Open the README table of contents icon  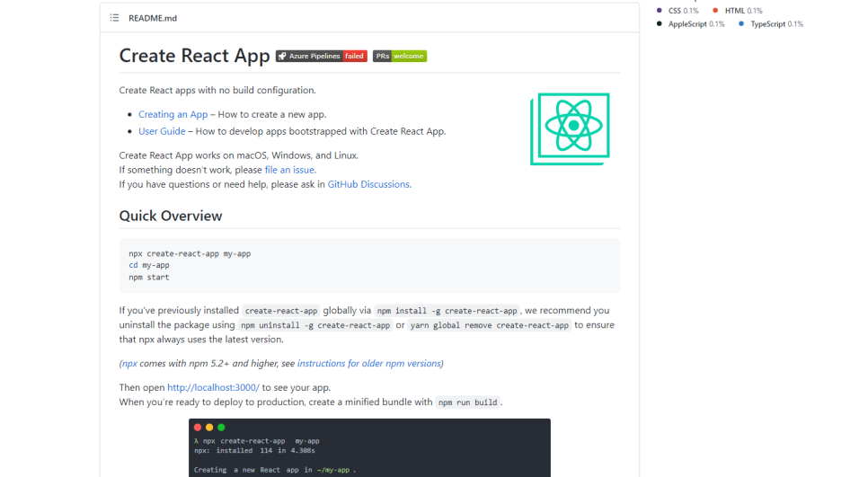coord(115,18)
